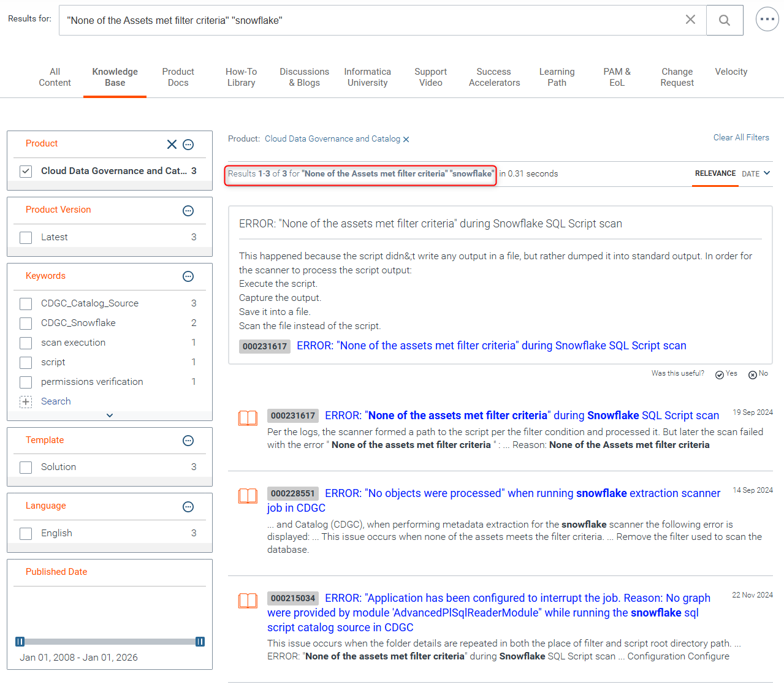
Task: Open No objects were processed article
Action: pyautogui.click(x=494, y=501)
